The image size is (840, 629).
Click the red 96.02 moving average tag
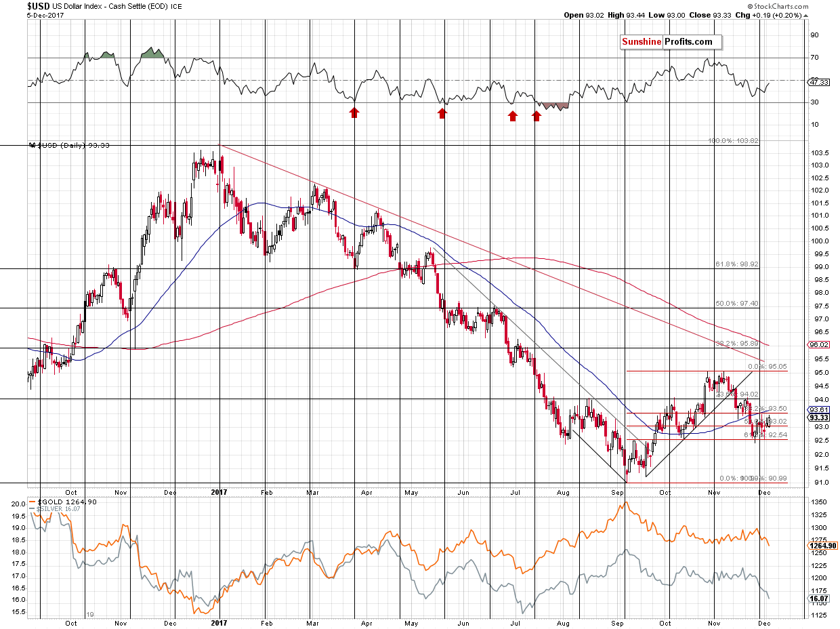click(820, 344)
